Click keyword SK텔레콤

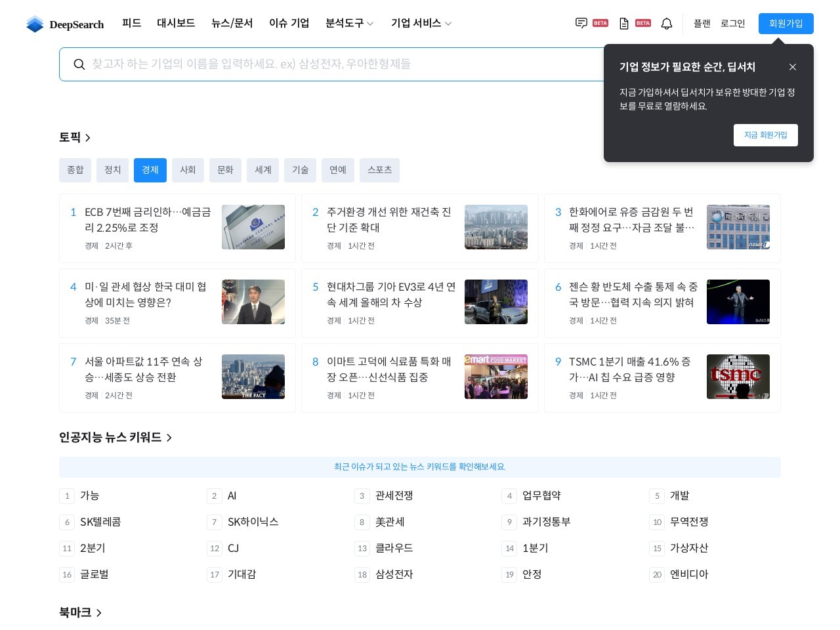point(100,522)
